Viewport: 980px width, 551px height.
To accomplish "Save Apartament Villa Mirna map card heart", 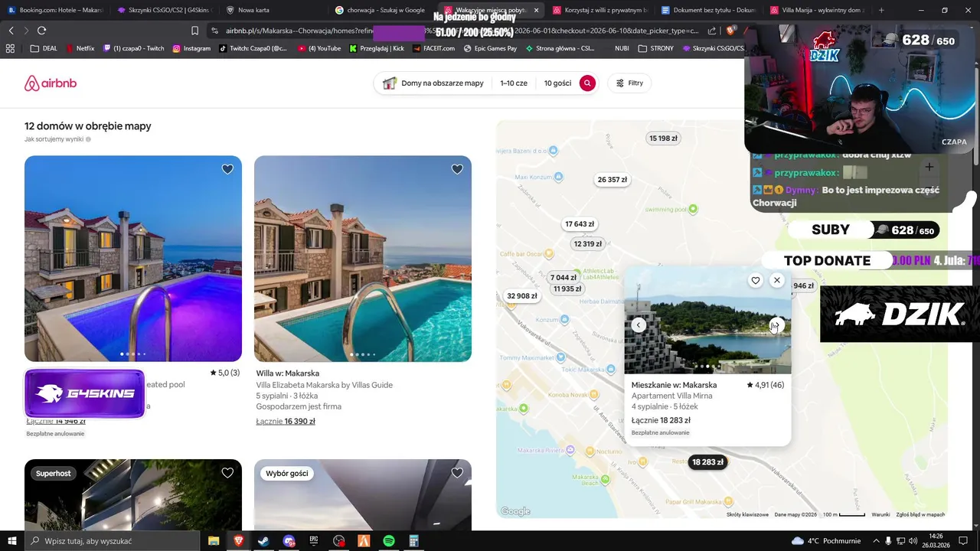I will click(x=756, y=281).
